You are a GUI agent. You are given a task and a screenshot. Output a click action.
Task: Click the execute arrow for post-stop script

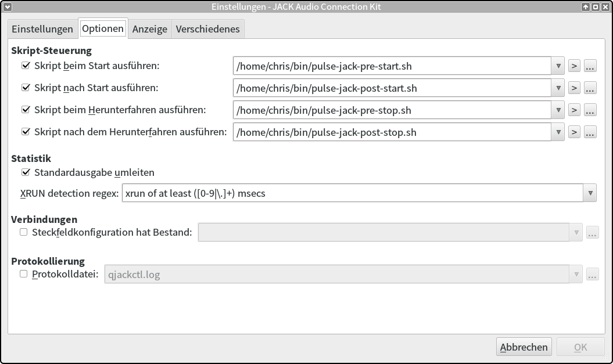coord(574,132)
